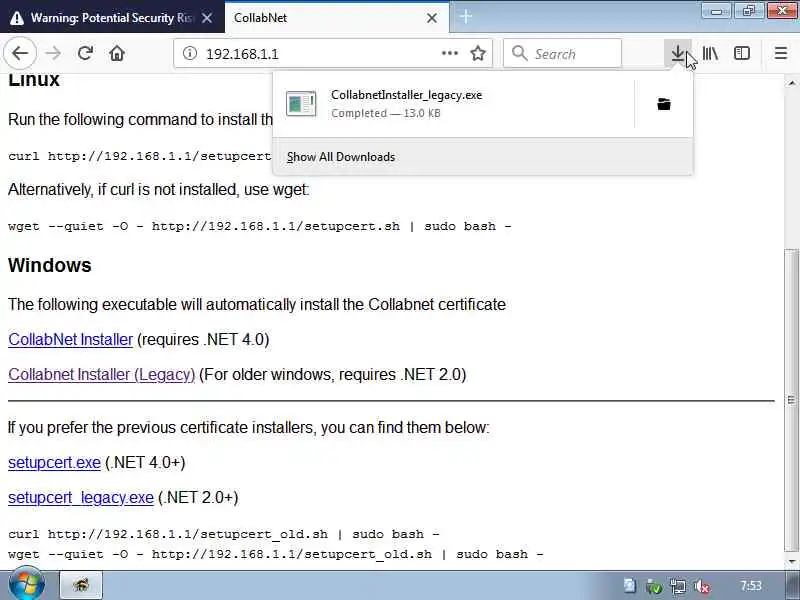The width and height of the screenshot is (800, 600).
Task: Reload the current page
Action: click(x=85, y=53)
